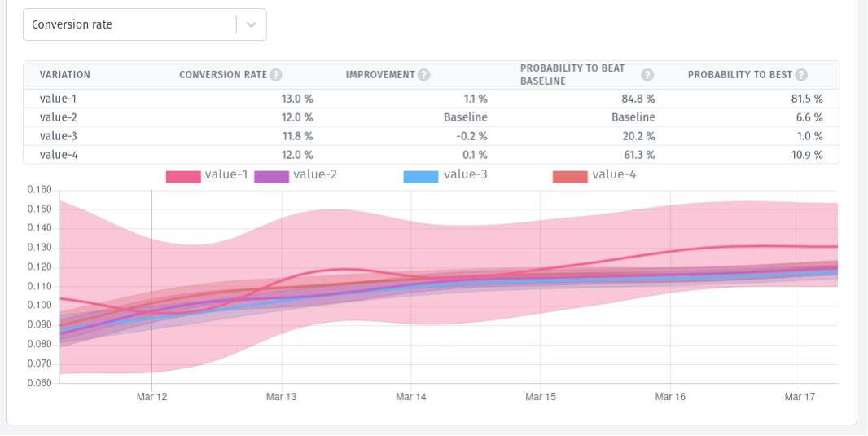Click the Variation column header
The width and height of the screenshot is (868, 436).
pos(65,75)
